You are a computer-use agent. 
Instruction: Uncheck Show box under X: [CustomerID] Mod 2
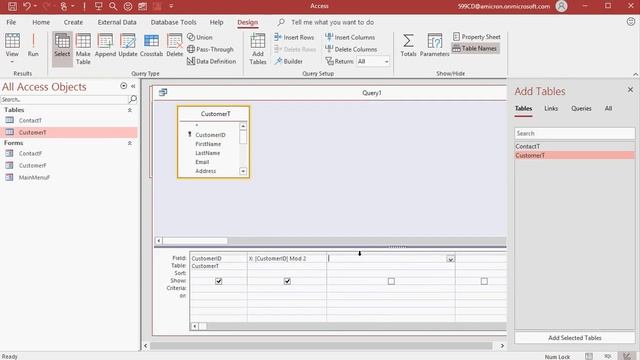coord(287,281)
